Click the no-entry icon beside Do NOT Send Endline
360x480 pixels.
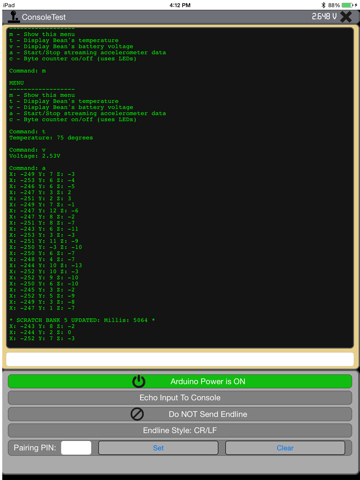pos(137,414)
